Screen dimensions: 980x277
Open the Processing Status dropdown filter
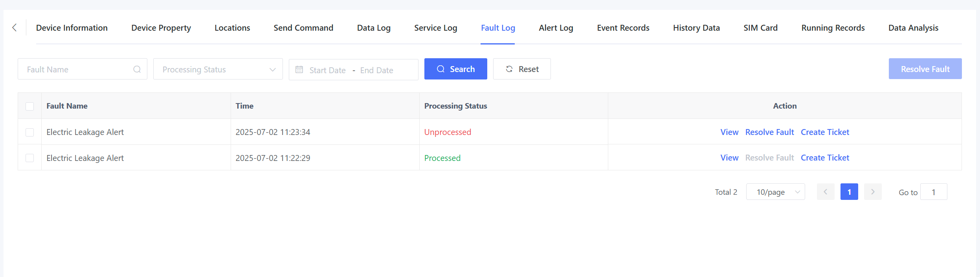pos(218,69)
